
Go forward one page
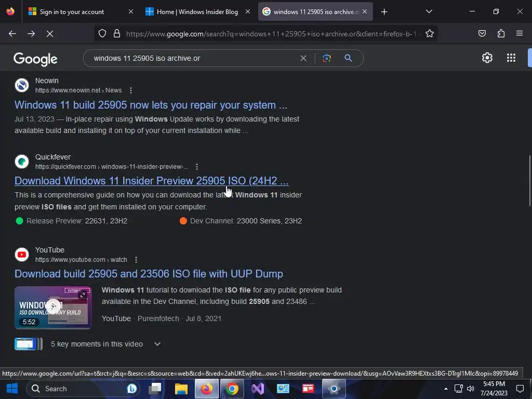coord(31,34)
